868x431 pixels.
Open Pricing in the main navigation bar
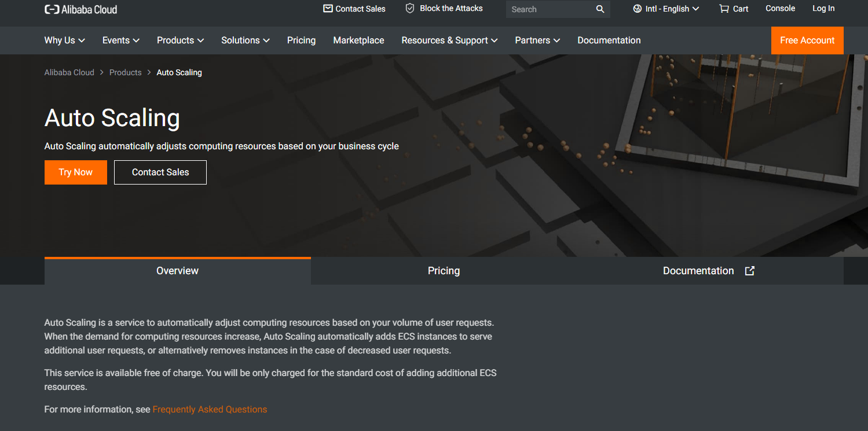(x=302, y=40)
